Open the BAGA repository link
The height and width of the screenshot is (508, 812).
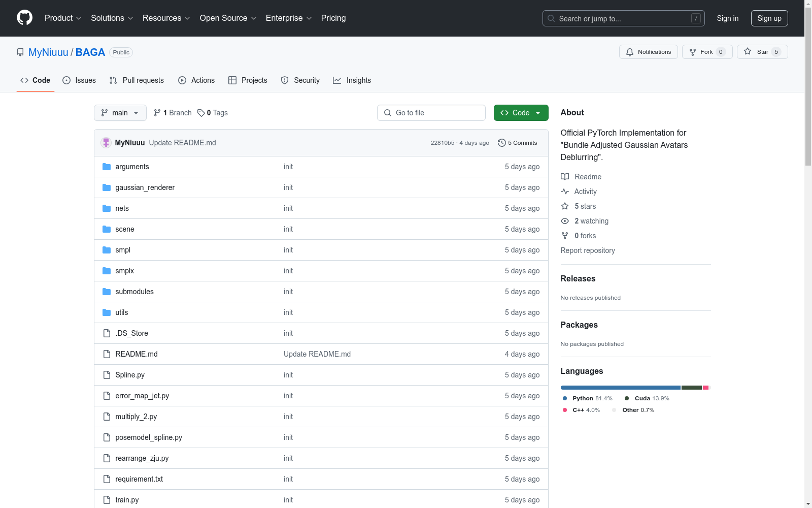90,52
